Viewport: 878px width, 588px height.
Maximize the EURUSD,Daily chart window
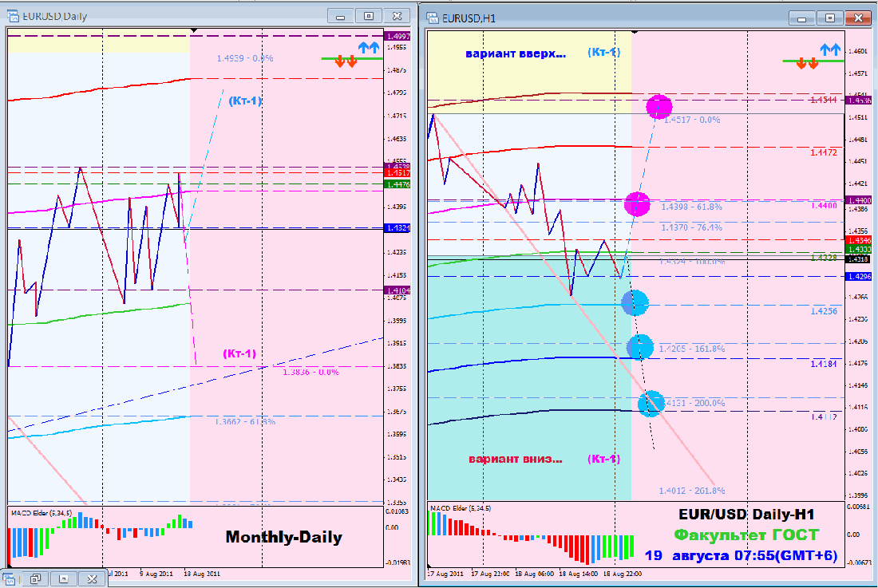coord(369,16)
